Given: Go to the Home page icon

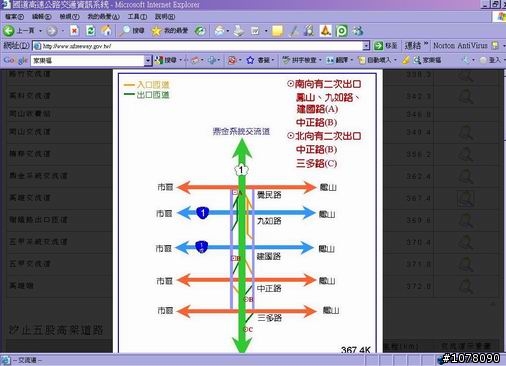Looking at the screenshot, I should pos(106,31).
